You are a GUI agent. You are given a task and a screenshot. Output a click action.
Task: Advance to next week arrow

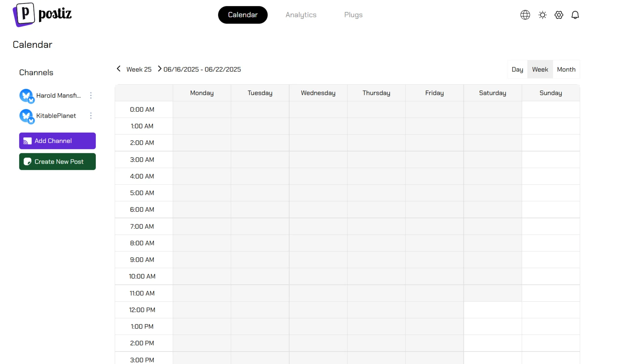[x=159, y=69]
